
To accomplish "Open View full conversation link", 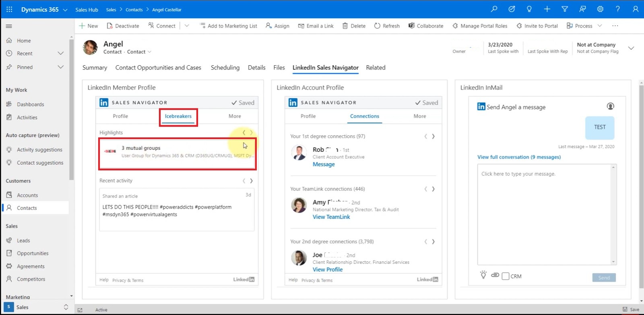I will coord(519,157).
